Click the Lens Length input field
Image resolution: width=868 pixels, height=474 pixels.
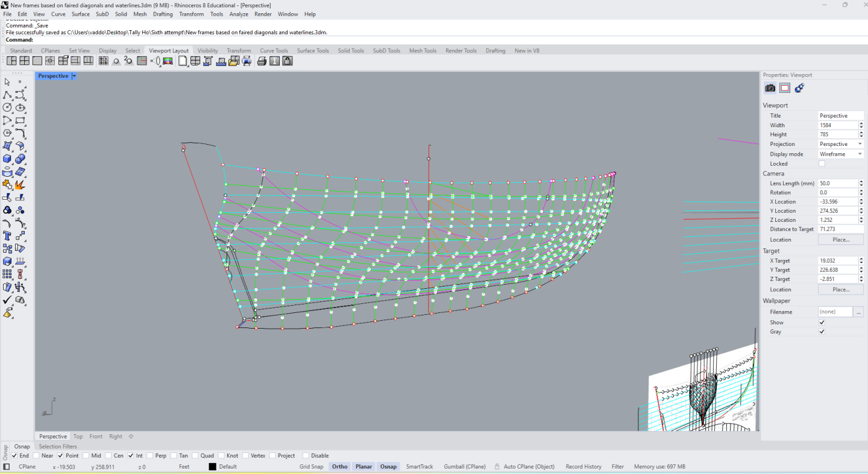[x=837, y=183]
